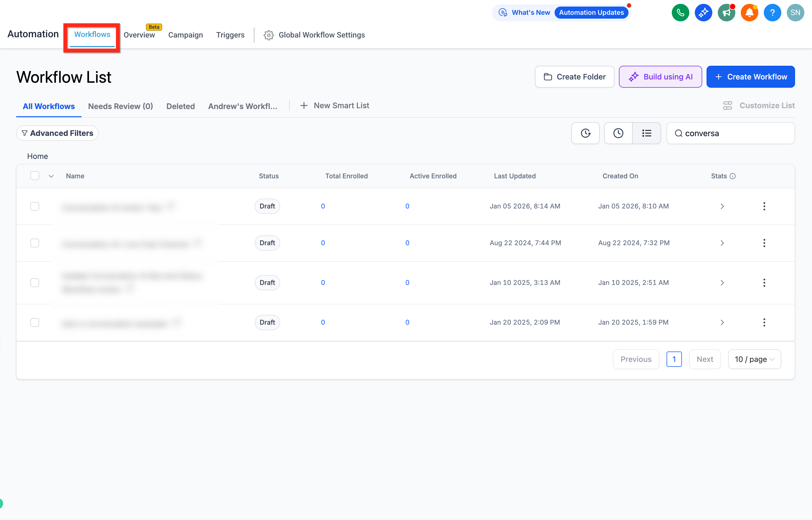Open the Campaign tab
Viewport: 812px width, 520px height.
pos(186,35)
